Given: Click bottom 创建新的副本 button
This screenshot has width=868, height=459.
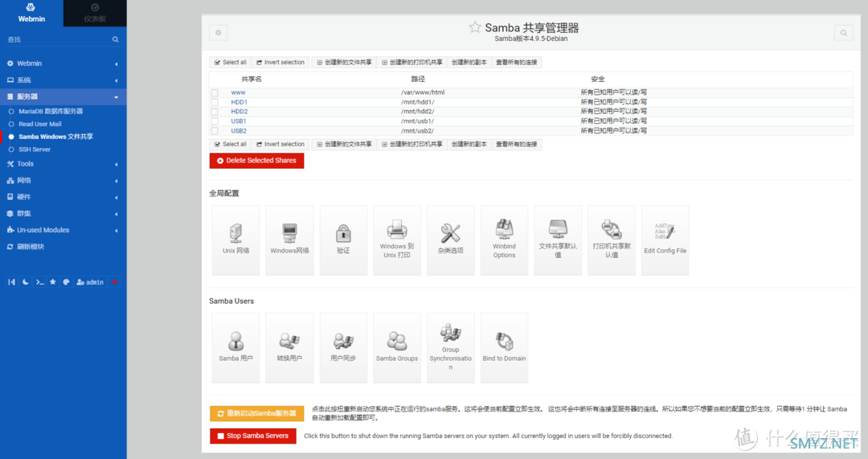Looking at the screenshot, I should [x=469, y=145].
